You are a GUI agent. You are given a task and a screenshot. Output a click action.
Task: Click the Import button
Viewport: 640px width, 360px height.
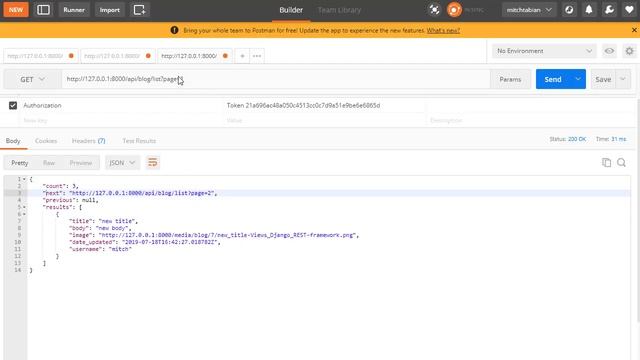click(x=109, y=10)
